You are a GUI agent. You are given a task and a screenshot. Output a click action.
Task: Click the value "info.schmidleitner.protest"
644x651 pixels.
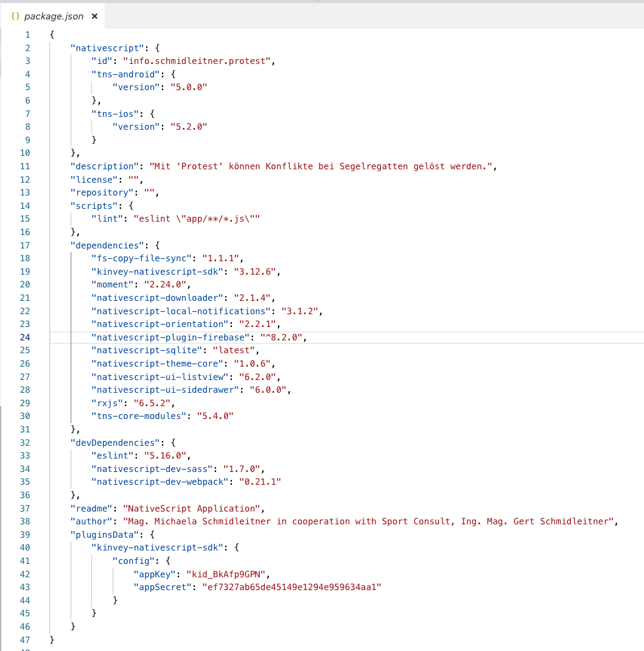pyautogui.click(x=197, y=61)
